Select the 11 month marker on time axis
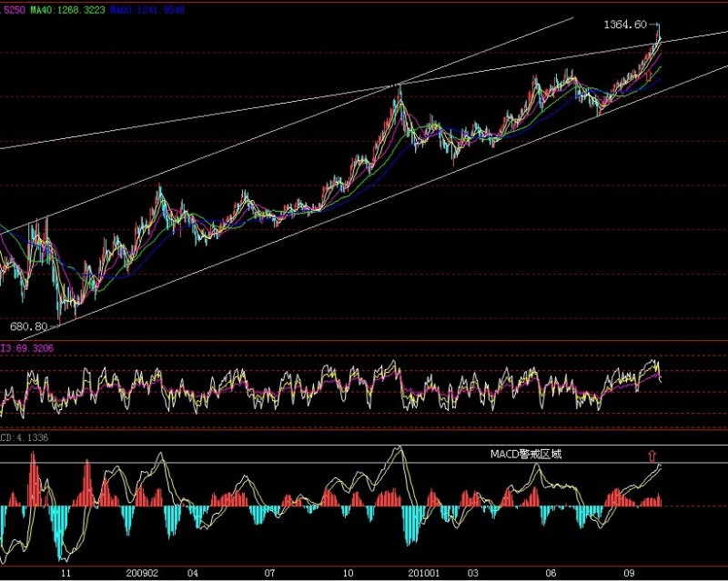Screen dimensions: 728x581 pos(65,574)
